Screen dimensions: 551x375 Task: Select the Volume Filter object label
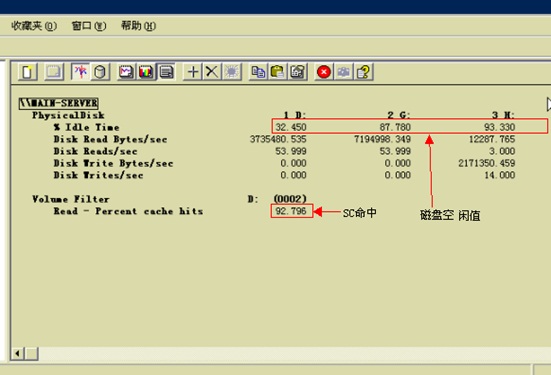[x=71, y=199]
